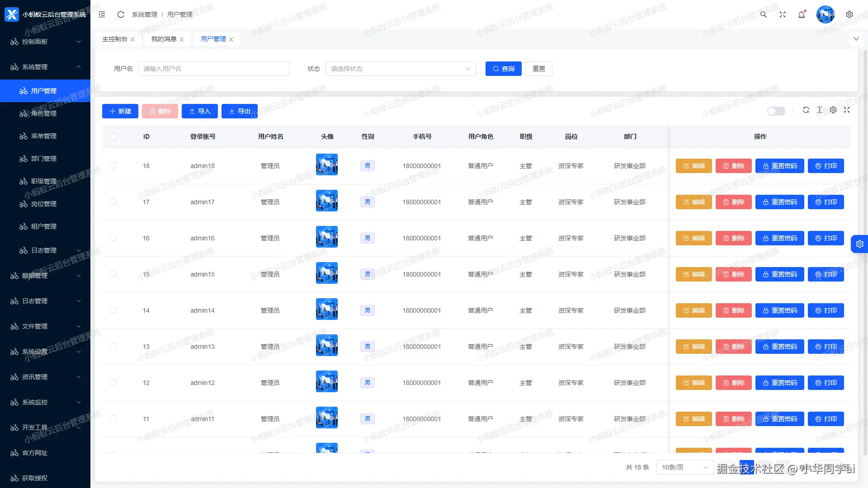Check the row checkbox for admin18
Viewport: 868px width, 488px height.
pos(113,165)
